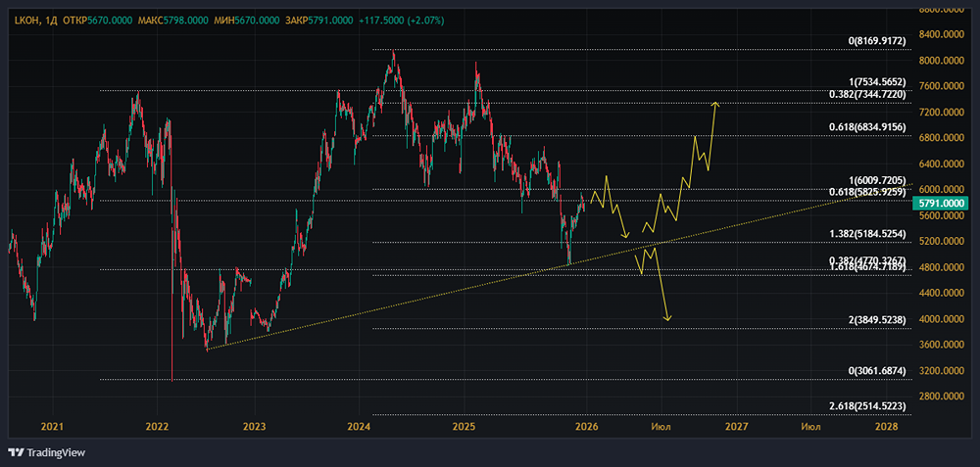Viewport: 980px width, 467px height.
Task: Click the 1.382(5184.5254) Fibonacci label
Action: click(866, 235)
